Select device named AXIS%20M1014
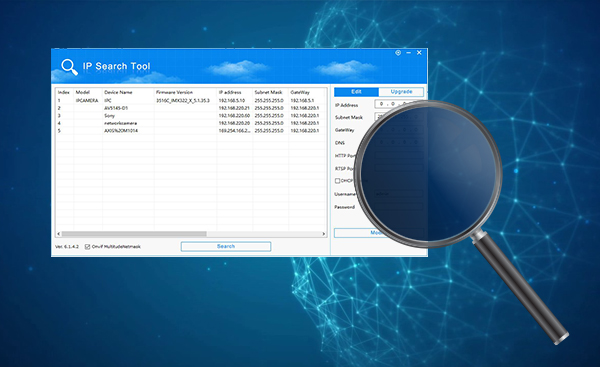This screenshot has width=600, height=367. click(121, 130)
